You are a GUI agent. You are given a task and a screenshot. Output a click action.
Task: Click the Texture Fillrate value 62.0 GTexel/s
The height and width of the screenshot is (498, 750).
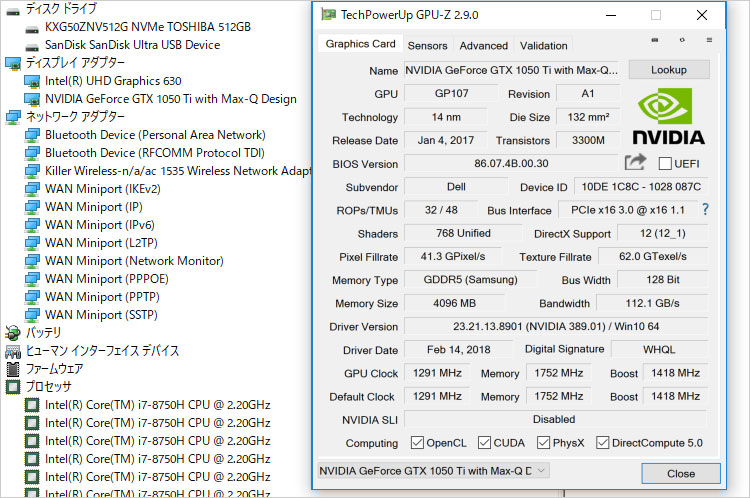click(653, 256)
